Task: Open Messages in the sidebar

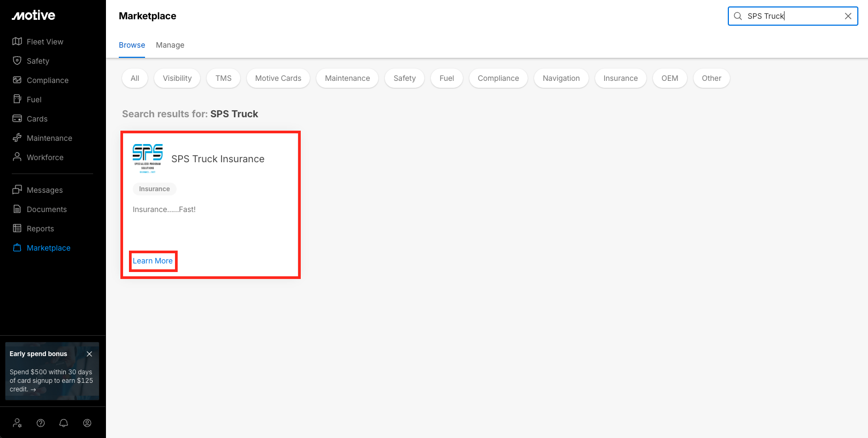Action: pos(45,190)
